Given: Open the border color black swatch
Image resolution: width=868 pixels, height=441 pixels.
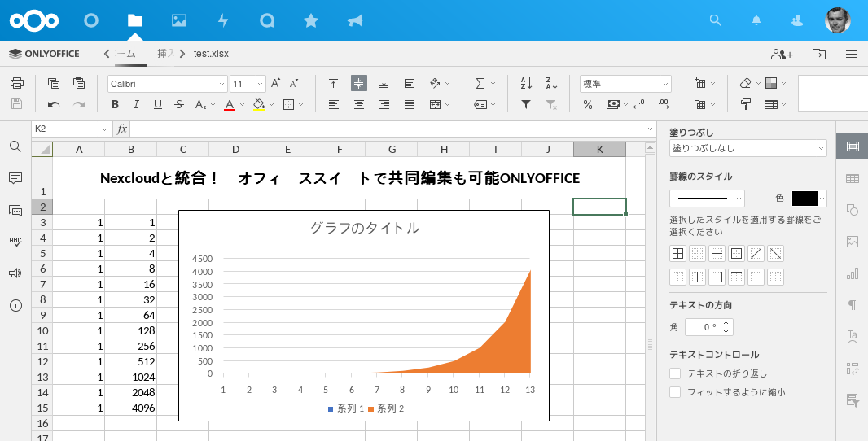Looking at the screenshot, I should tap(809, 198).
